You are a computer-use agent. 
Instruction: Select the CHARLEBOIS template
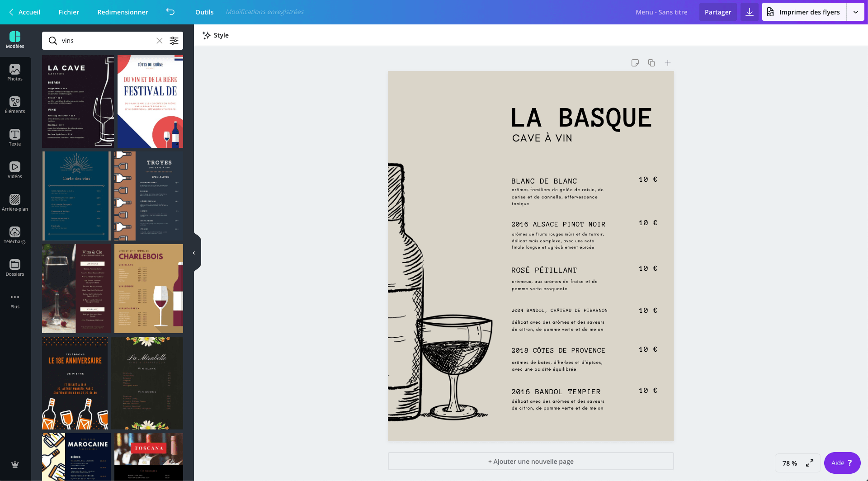[x=149, y=288]
